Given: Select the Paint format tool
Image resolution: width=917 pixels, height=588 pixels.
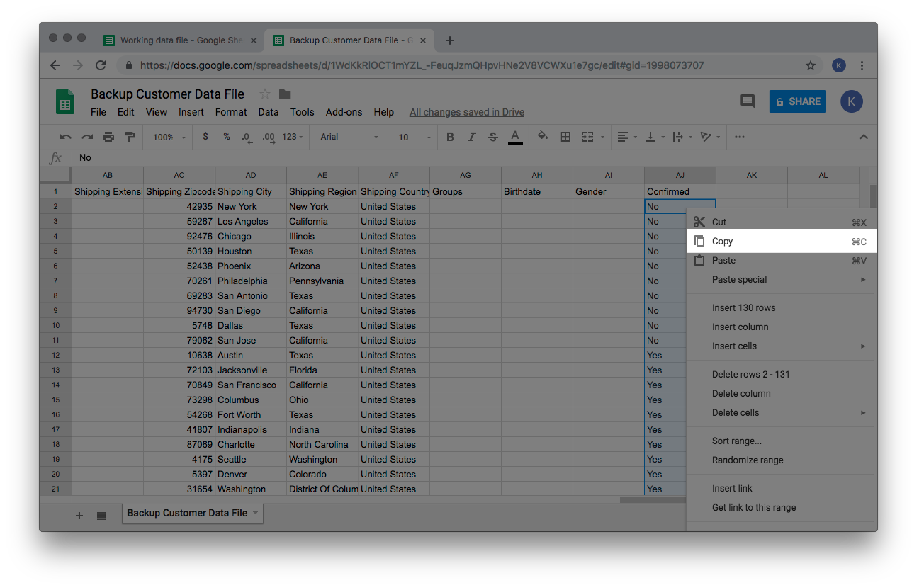Looking at the screenshot, I should (130, 137).
